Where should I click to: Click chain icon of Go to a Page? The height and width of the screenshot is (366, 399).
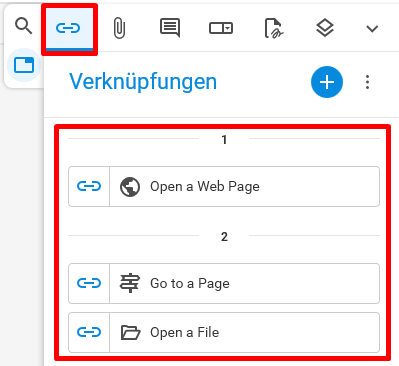click(x=89, y=283)
